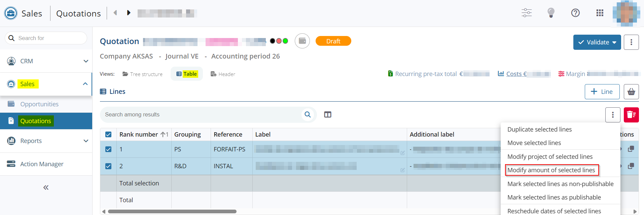Click the column display icon beside search
The height and width of the screenshot is (215, 644).
[x=328, y=115]
